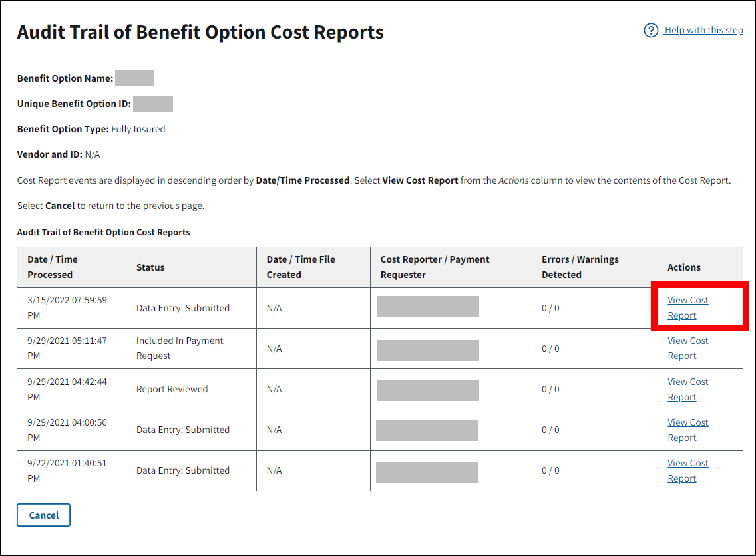Viewport: 756px width, 556px height.
Task: Open the 'Help with this step' link
Action: pos(703,31)
